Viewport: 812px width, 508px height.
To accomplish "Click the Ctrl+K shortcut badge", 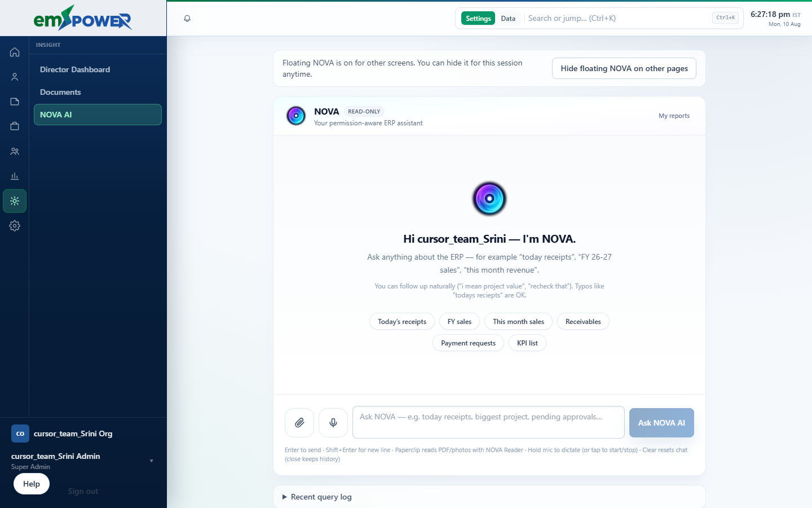I will (726, 17).
